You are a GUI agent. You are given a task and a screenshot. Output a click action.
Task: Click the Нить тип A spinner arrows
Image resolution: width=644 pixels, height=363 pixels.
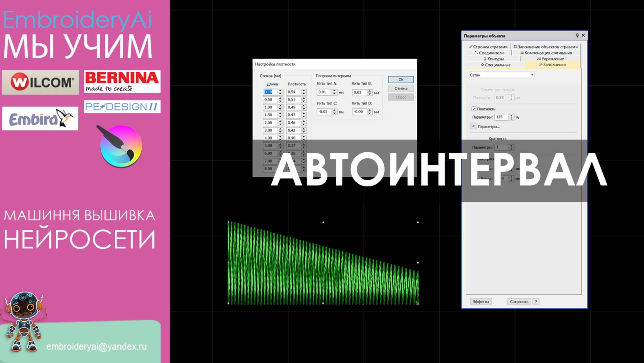tap(334, 92)
